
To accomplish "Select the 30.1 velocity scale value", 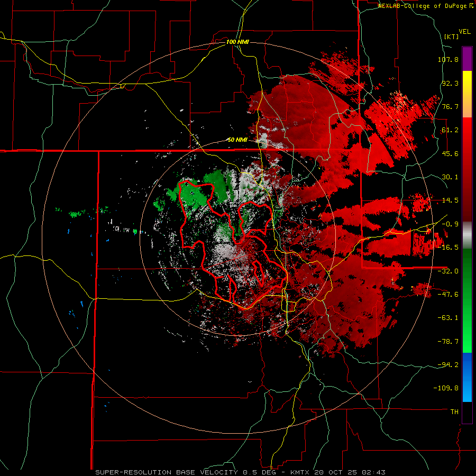I will pos(450,177).
